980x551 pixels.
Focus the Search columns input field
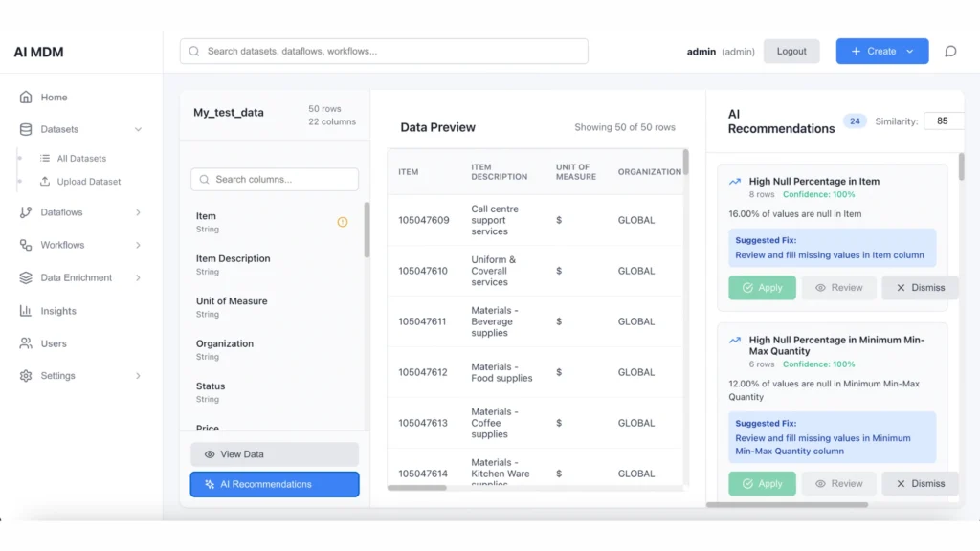275,180
